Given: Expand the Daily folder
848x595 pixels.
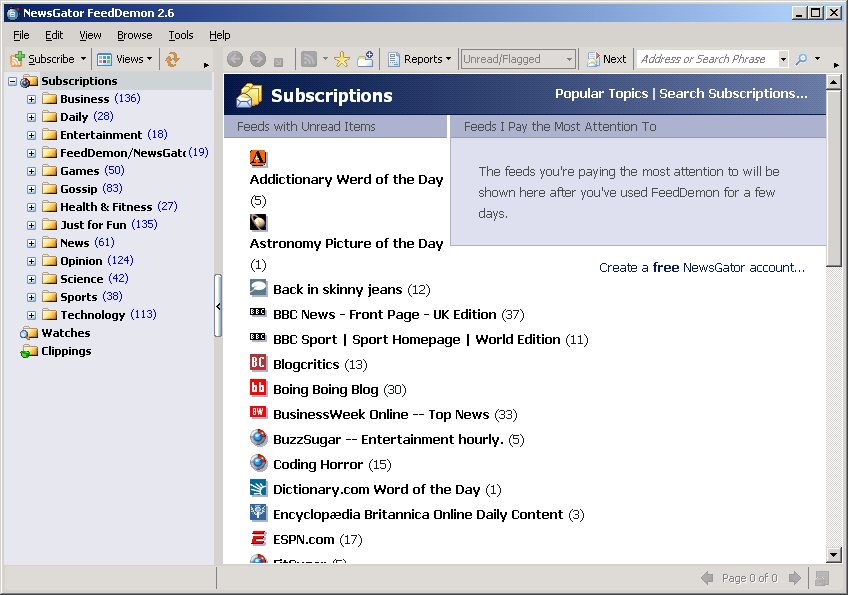Looking at the screenshot, I should click(31, 117).
